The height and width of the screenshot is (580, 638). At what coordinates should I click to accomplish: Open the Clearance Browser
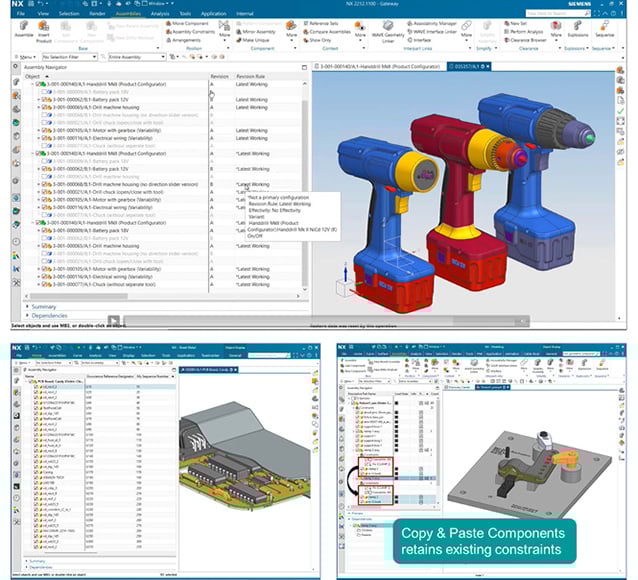(525, 40)
